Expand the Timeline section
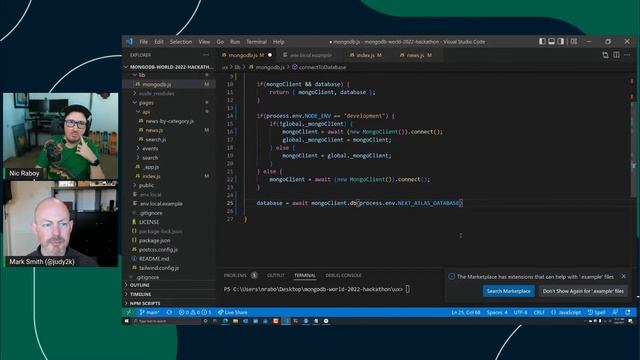 pyautogui.click(x=169, y=294)
